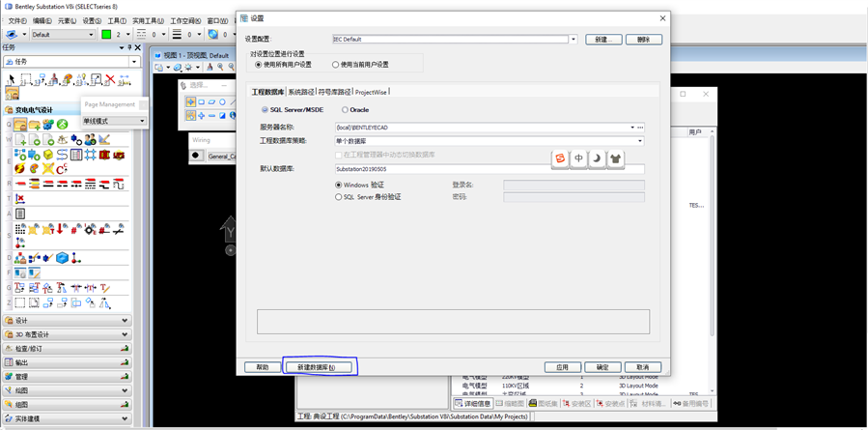Viewport: 868px width, 430px height.
Task: Open the Default level dropdown in toolbar
Action: [x=92, y=35]
